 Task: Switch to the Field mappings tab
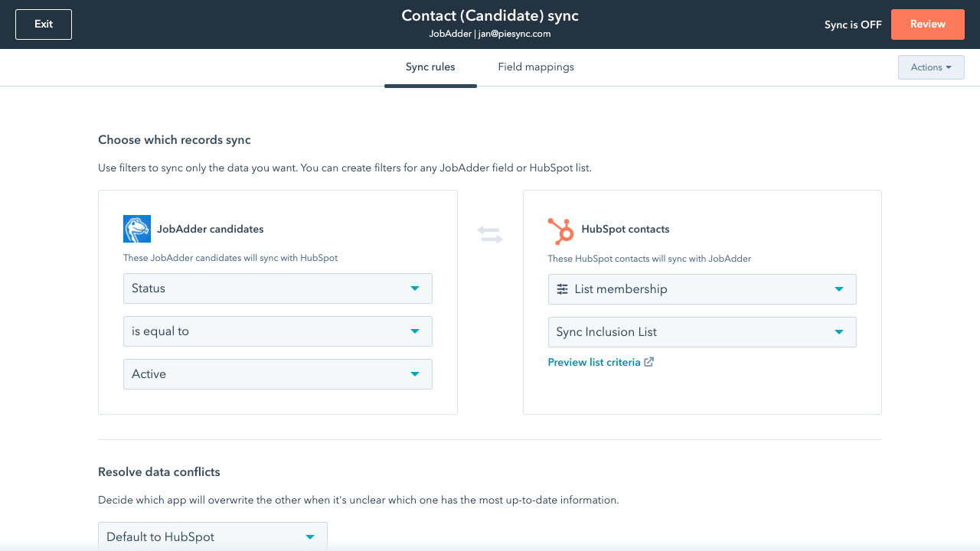coord(536,67)
